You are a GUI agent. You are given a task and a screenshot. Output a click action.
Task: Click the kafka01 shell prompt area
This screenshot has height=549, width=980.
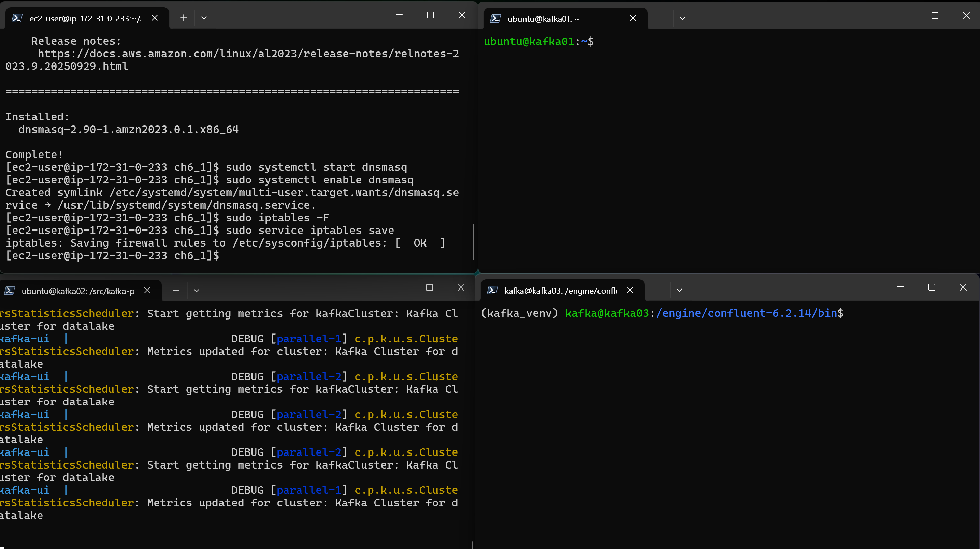coord(538,42)
